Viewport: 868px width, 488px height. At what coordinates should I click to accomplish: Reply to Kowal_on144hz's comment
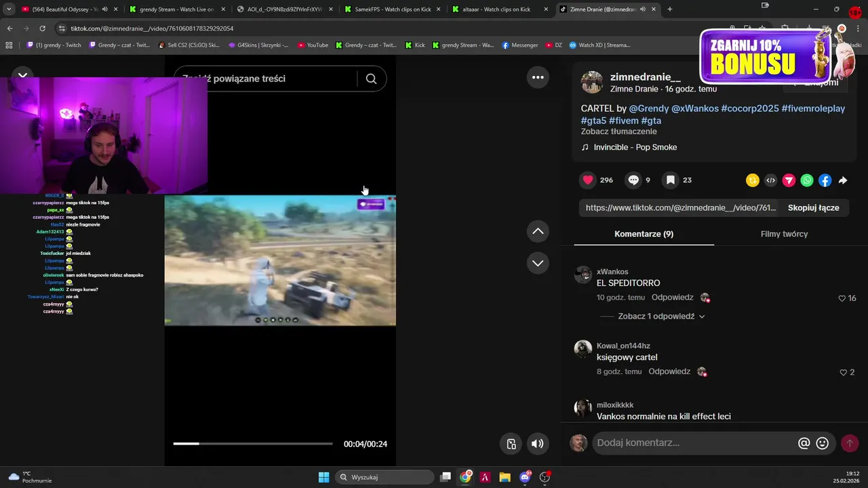669,371
